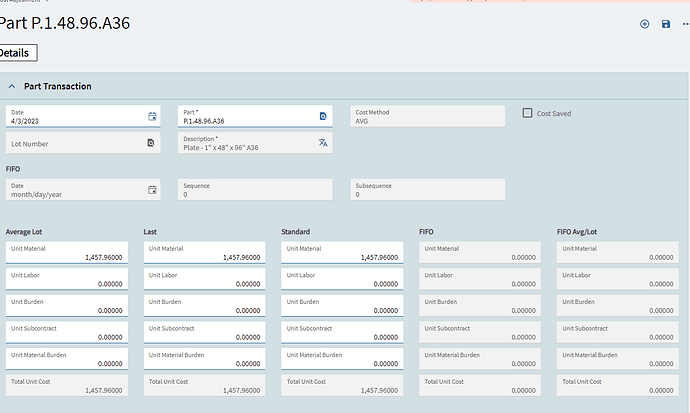
Task: Click the Average Lot column heading
Action: [x=24, y=232]
